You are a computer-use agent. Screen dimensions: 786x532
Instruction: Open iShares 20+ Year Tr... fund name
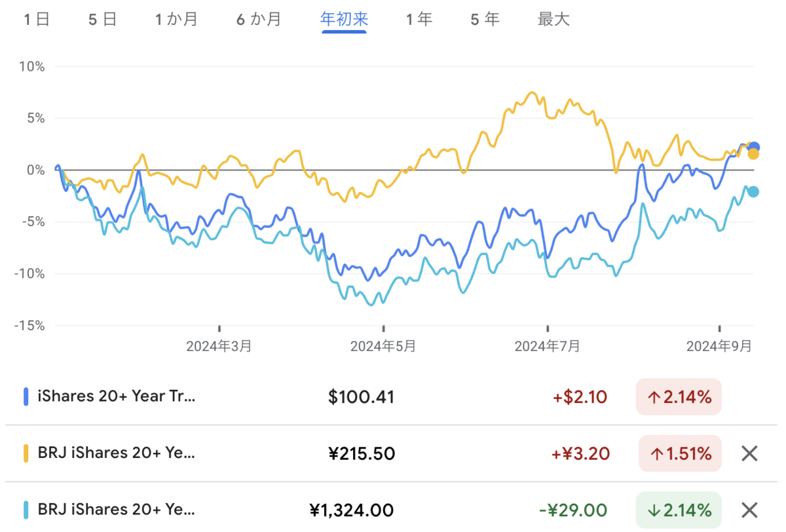click(x=117, y=396)
